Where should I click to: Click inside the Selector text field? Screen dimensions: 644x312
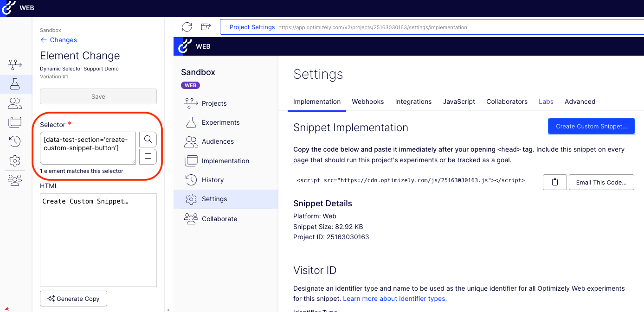coord(88,148)
